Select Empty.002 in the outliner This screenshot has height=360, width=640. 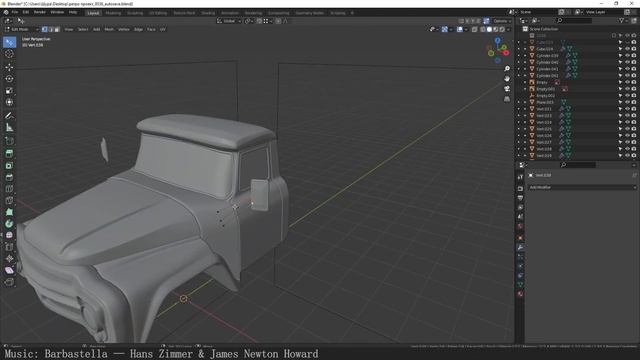pos(545,96)
